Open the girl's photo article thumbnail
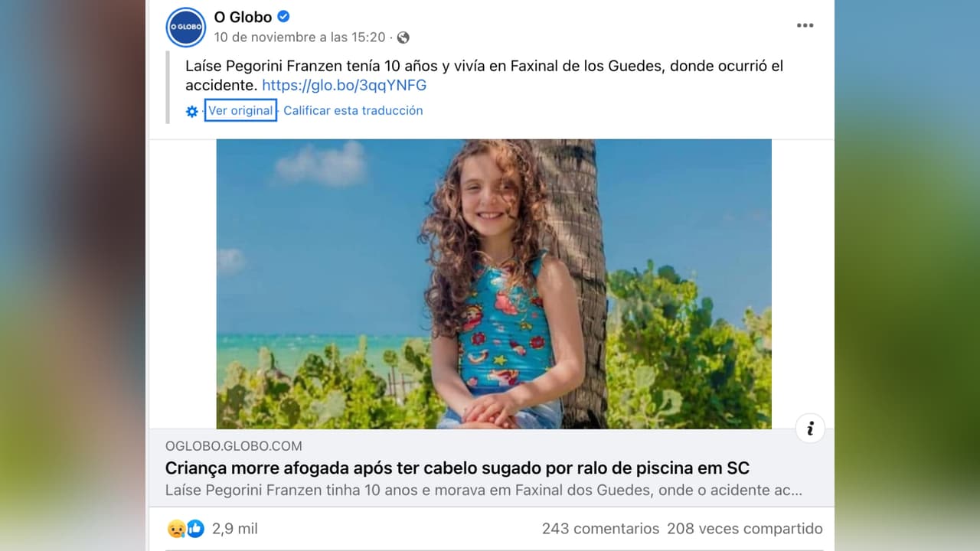 [494, 284]
